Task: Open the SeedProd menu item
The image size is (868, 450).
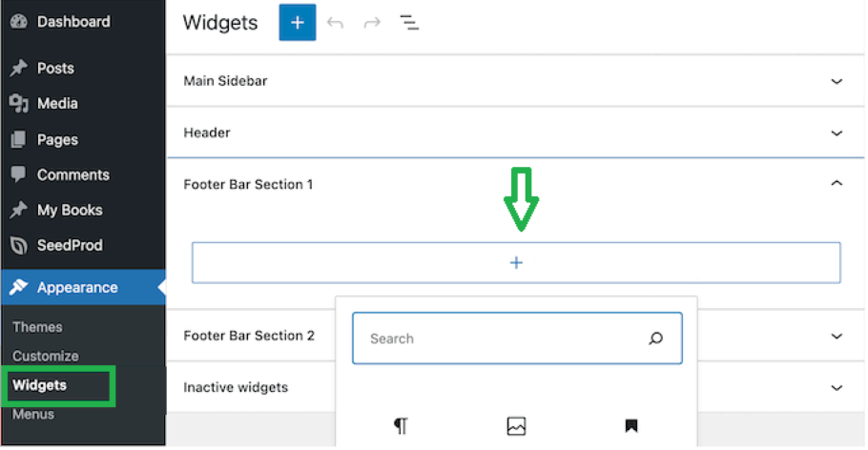Action: point(69,246)
